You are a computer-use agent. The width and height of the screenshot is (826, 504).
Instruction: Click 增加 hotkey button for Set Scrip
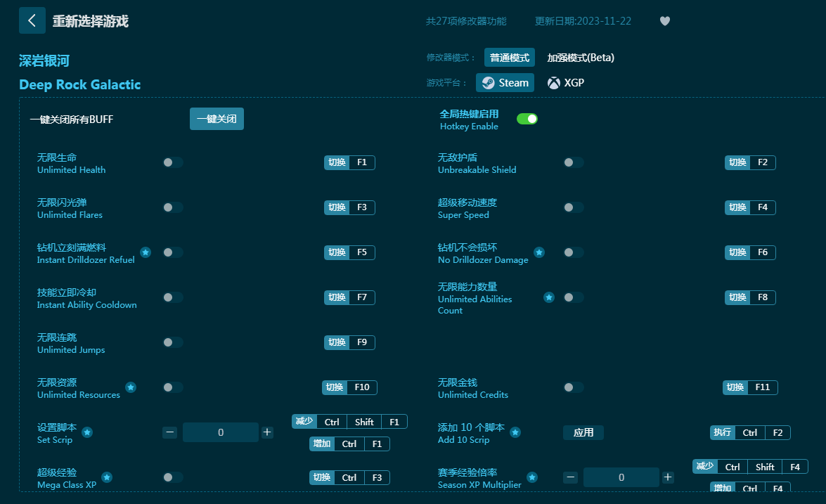[x=322, y=444]
